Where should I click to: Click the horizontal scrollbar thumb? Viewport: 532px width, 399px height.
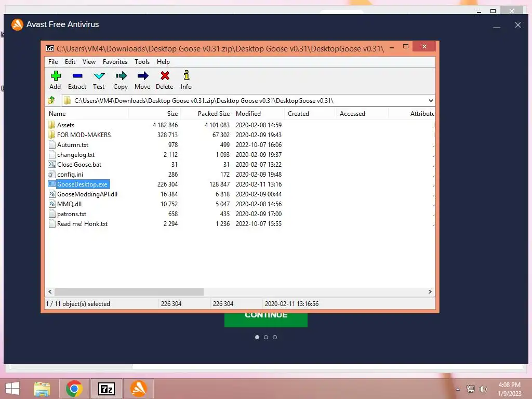coord(129,292)
